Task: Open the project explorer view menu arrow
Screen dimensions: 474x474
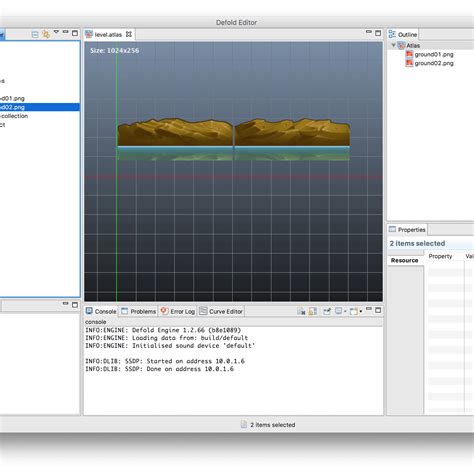Action: (x=56, y=32)
